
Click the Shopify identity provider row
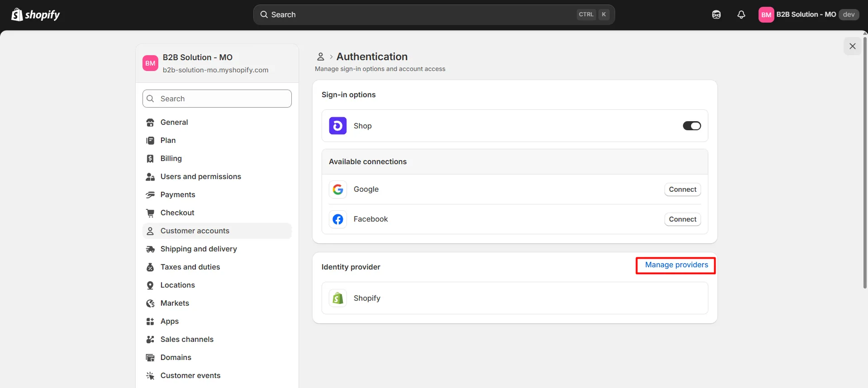point(515,298)
